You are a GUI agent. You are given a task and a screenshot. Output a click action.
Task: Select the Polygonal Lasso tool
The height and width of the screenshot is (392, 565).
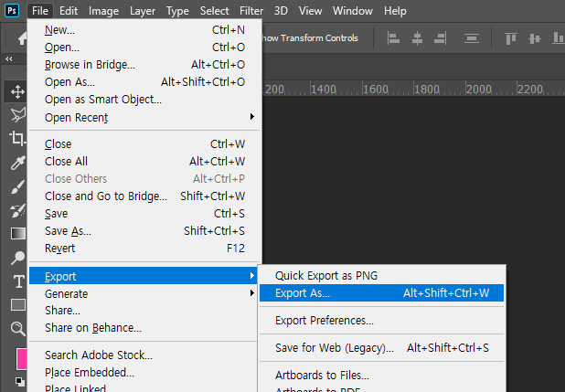[x=18, y=115]
